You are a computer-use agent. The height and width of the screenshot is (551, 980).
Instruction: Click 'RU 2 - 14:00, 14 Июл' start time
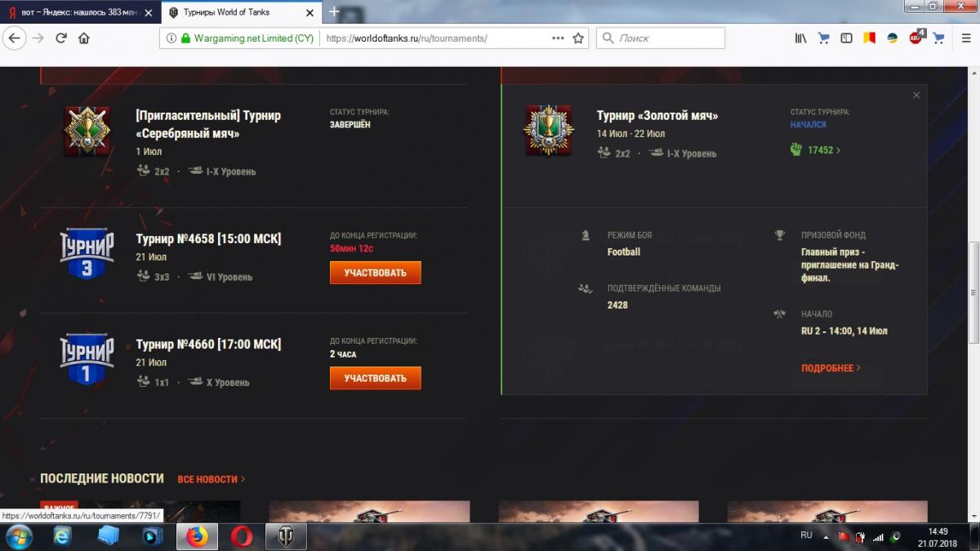click(x=844, y=331)
